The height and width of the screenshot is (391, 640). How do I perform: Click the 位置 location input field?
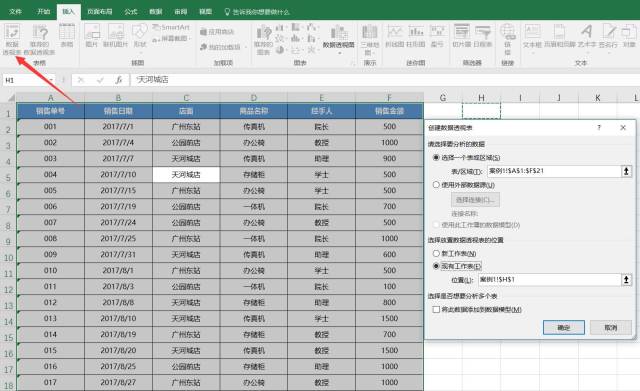tap(549, 280)
